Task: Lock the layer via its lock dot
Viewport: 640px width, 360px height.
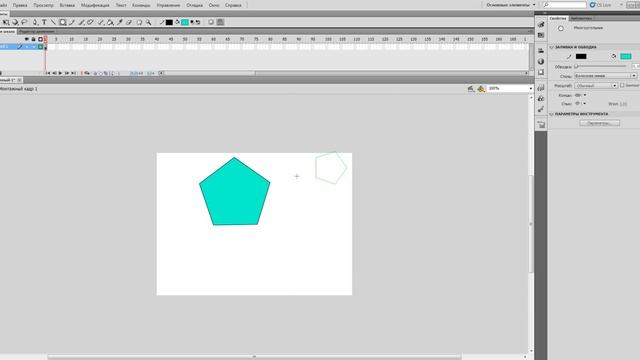Action: coord(33,47)
